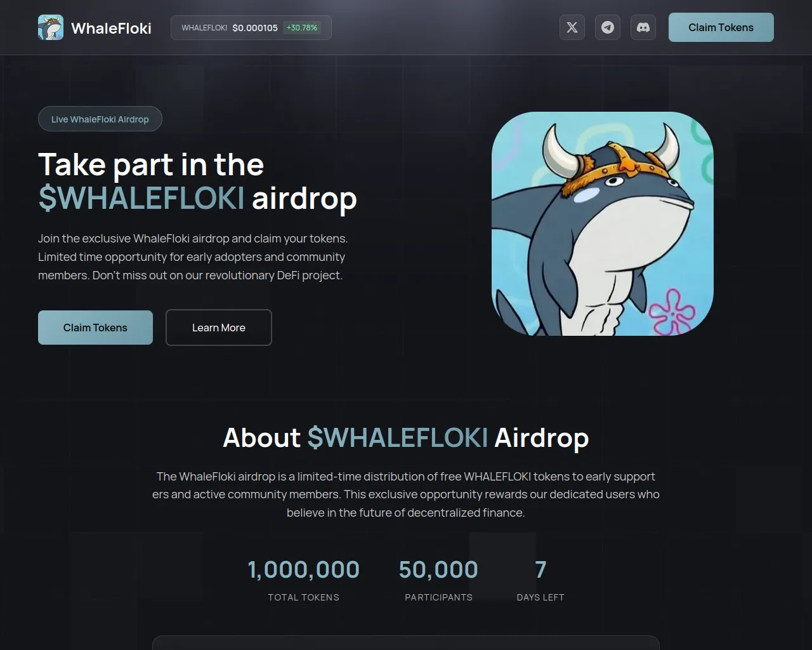Viewport: 812px width, 650px height.
Task: Open the X (Twitter) social icon
Action: coord(572,27)
